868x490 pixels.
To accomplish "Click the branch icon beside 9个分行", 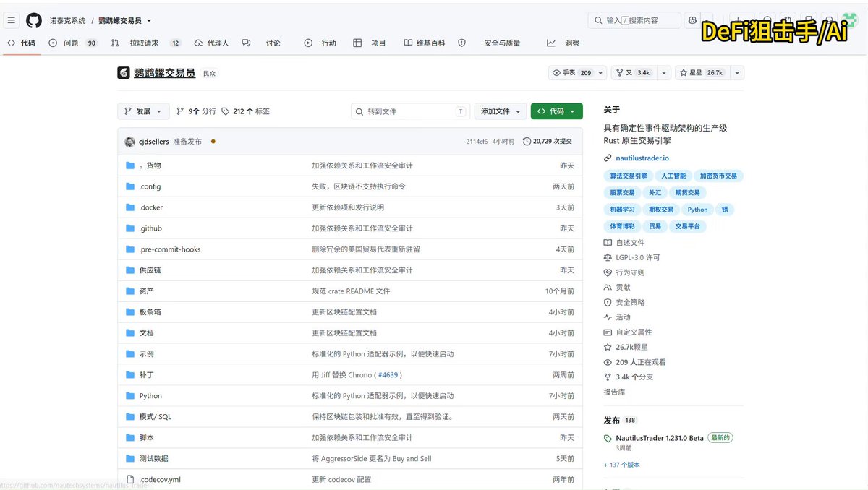I will (x=180, y=111).
